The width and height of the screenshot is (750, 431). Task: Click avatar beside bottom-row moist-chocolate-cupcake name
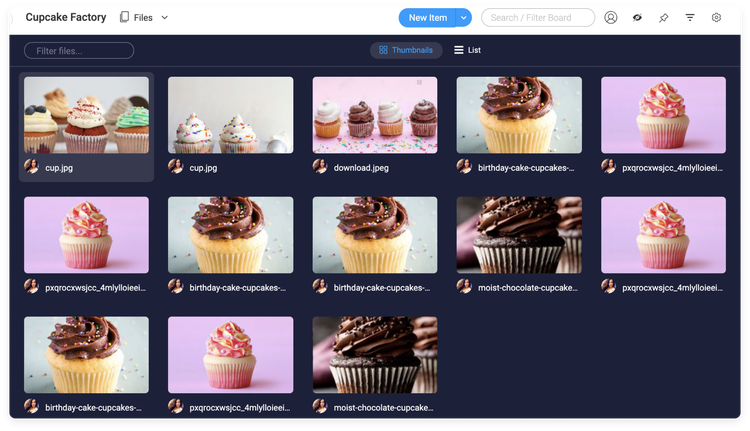(x=320, y=406)
